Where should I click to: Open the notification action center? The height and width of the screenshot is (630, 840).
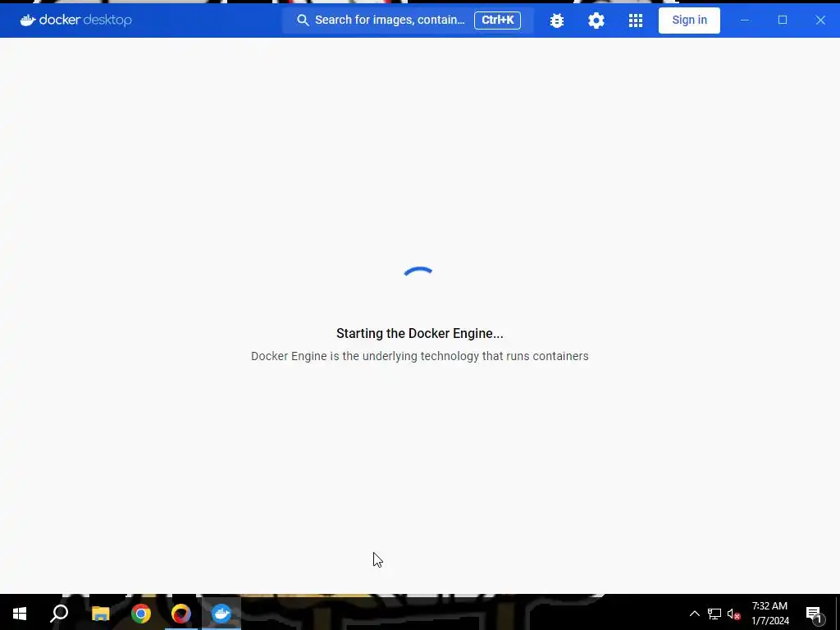(x=815, y=614)
